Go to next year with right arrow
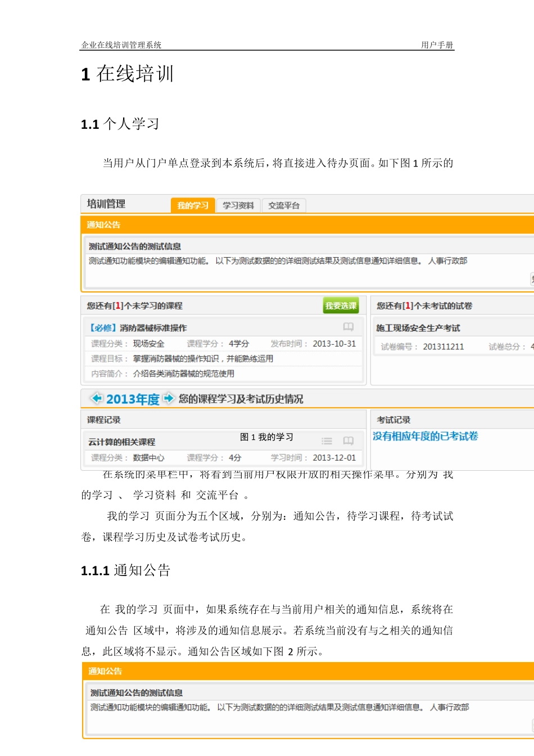Viewport: 534px width, 756px height. [x=169, y=399]
